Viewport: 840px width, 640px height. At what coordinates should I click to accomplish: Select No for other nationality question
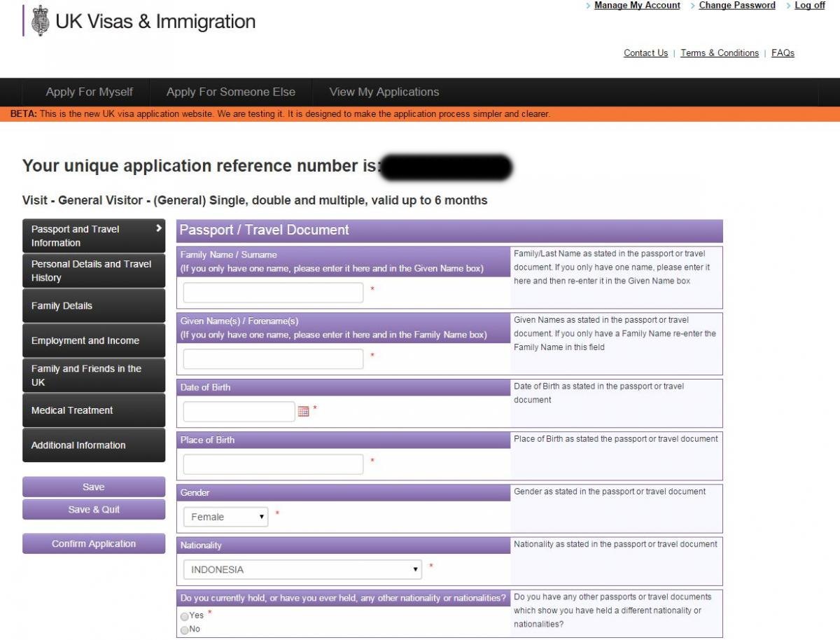pyautogui.click(x=185, y=630)
